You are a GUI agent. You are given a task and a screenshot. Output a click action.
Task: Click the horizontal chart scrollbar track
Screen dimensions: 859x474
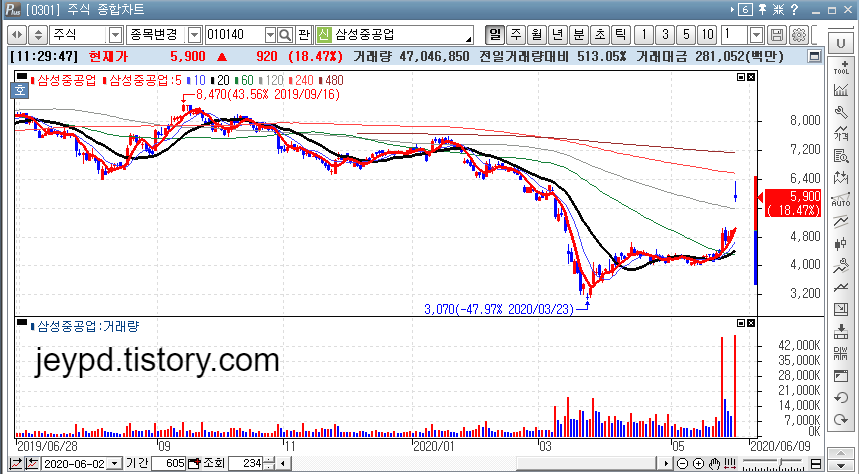click(474, 464)
